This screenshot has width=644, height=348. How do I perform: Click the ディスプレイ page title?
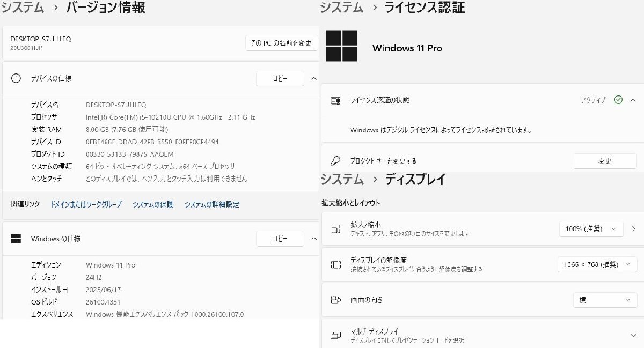[x=415, y=179]
